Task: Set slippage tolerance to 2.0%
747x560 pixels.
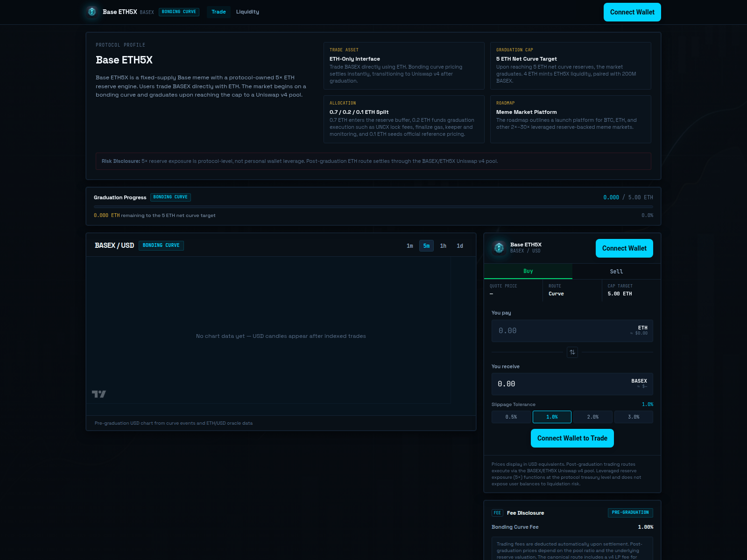Action: pyautogui.click(x=593, y=417)
